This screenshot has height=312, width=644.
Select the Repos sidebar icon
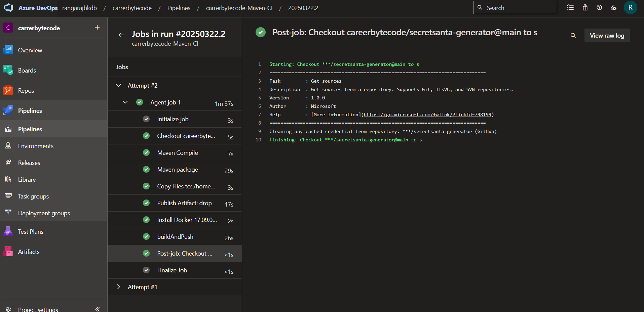click(x=8, y=90)
